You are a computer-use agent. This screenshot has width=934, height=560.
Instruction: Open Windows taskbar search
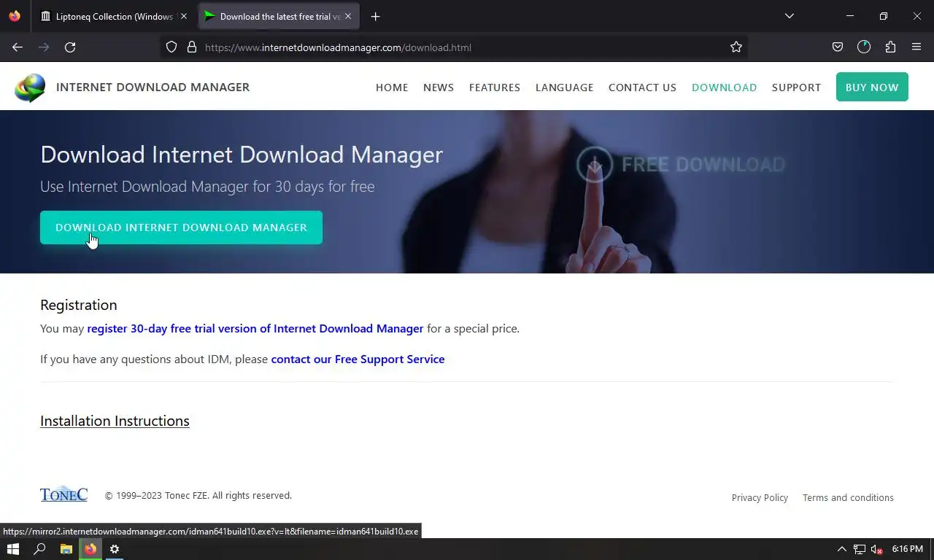click(39, 549)
